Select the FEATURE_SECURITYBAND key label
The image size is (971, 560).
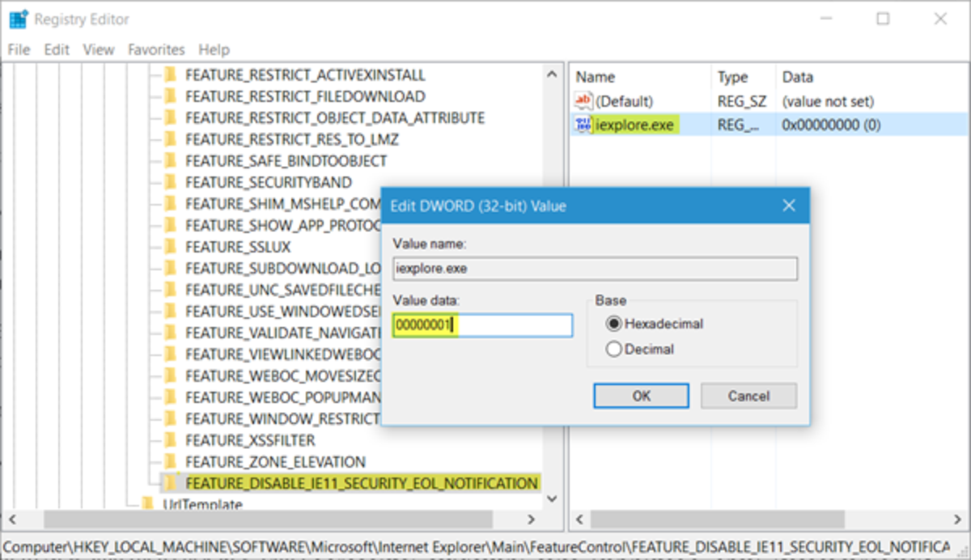(x=269, y=182)
